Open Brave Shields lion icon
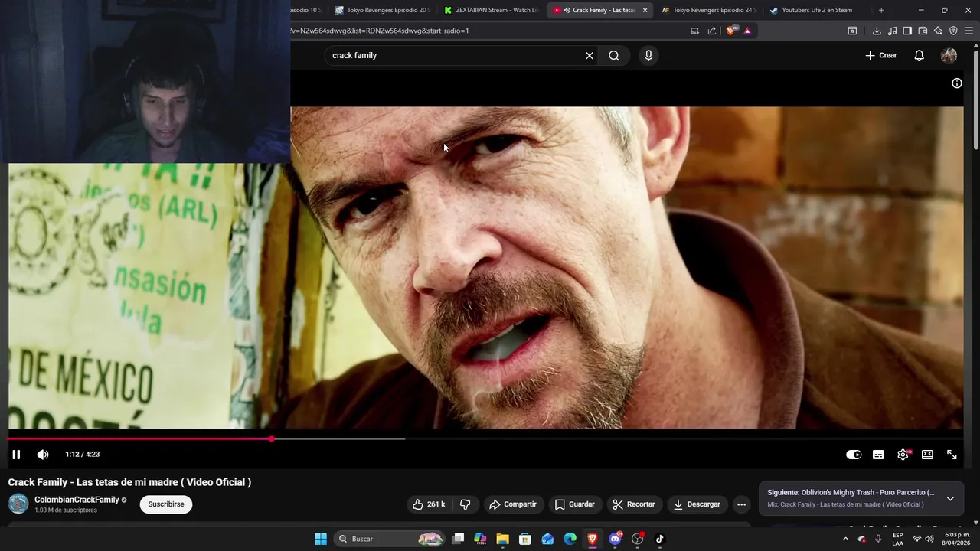Screen dimensions: 980x551 731,31
